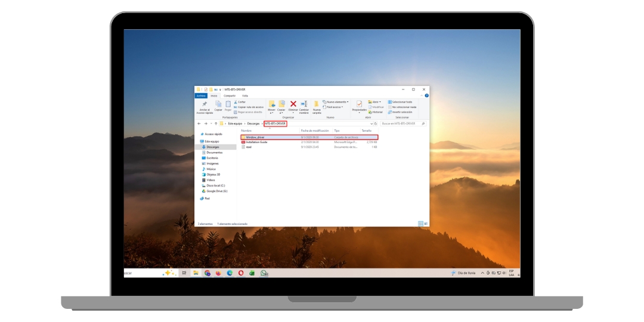
Task: Open the Fácil acceso dropdown
Action: click(334, 107)
